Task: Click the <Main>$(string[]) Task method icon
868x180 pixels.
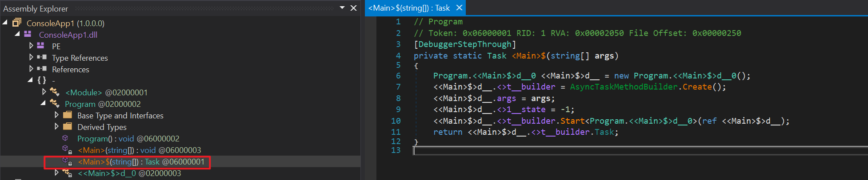Action: click(67, 161)
